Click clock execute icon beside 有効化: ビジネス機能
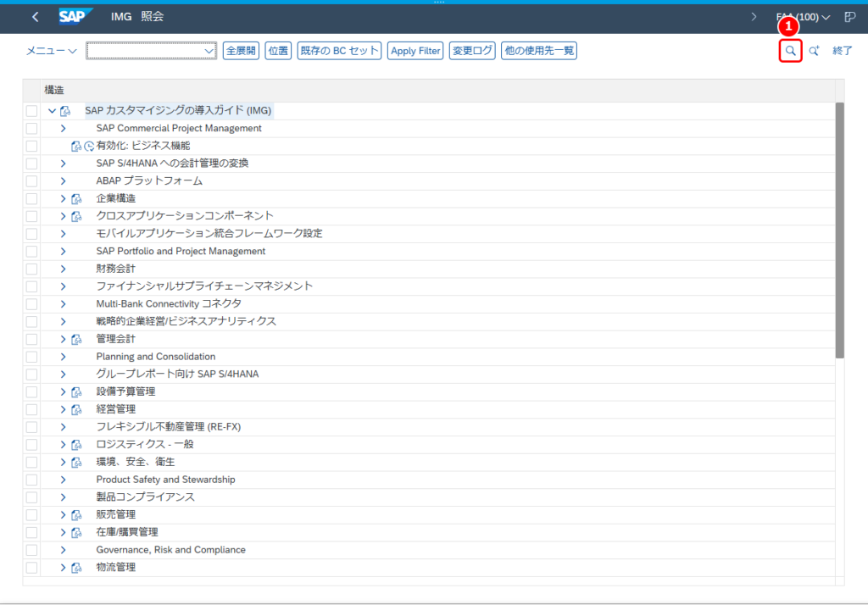868x605 pixels. tap(89, 146)
